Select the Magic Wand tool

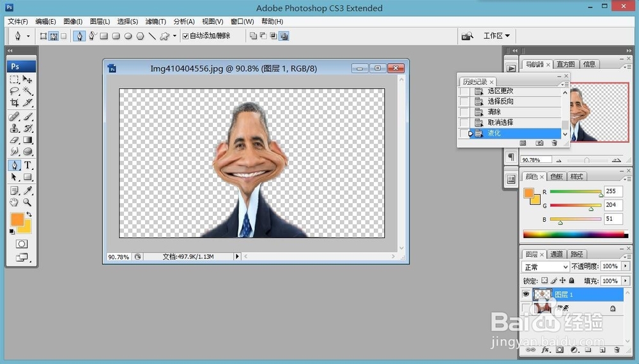click(27, 91)
